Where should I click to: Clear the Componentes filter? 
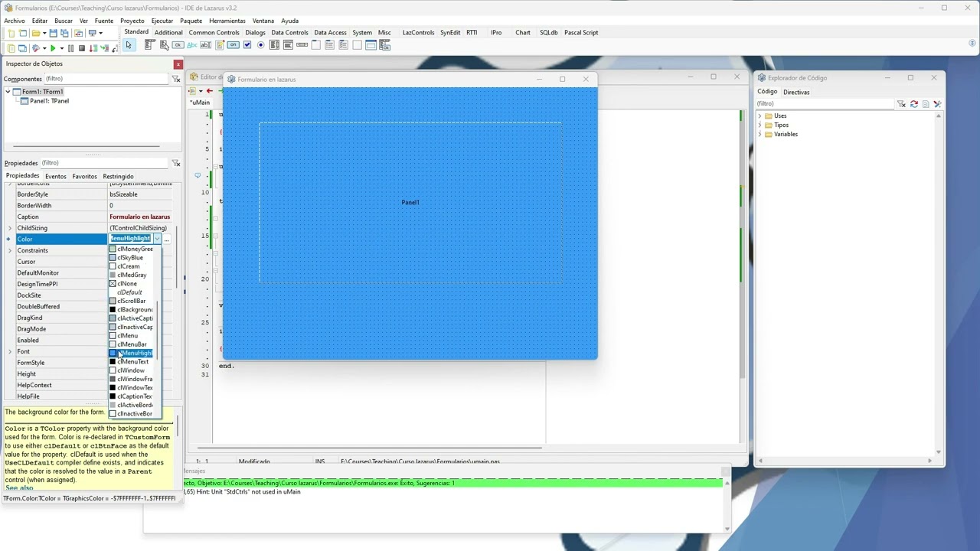(x=176, y=79)
